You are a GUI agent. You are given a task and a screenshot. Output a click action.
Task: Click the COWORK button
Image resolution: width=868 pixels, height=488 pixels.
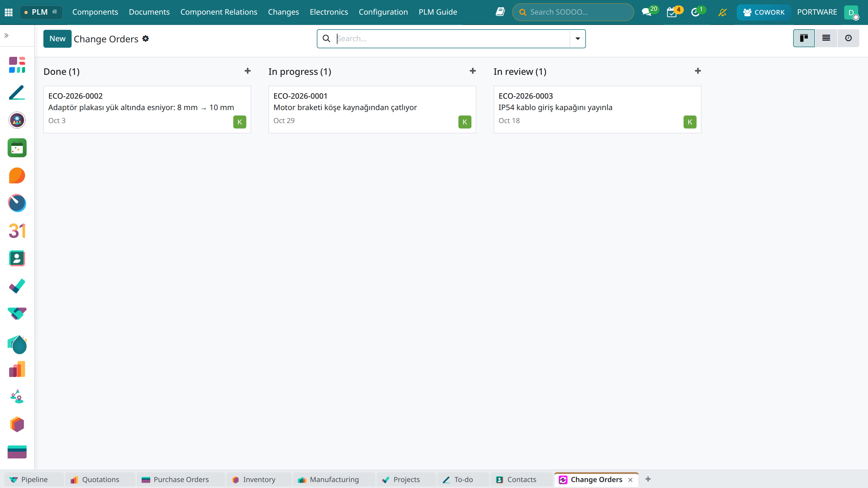click(764, 12)
